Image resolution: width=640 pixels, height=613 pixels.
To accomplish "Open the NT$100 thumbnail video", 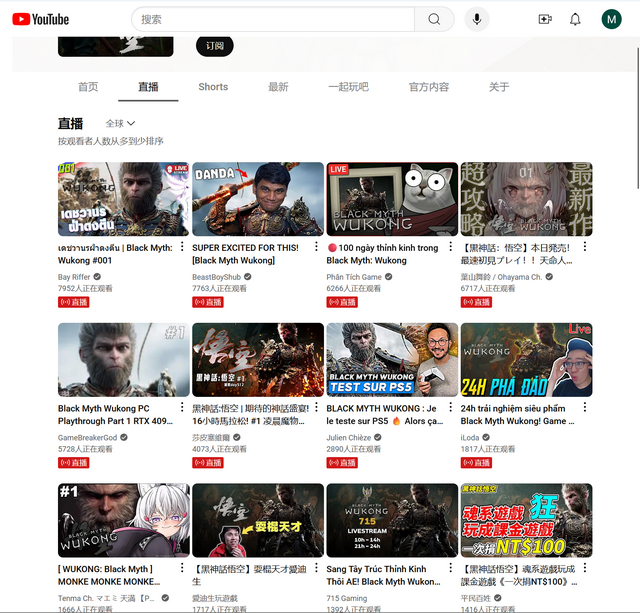I will (527, 520).
